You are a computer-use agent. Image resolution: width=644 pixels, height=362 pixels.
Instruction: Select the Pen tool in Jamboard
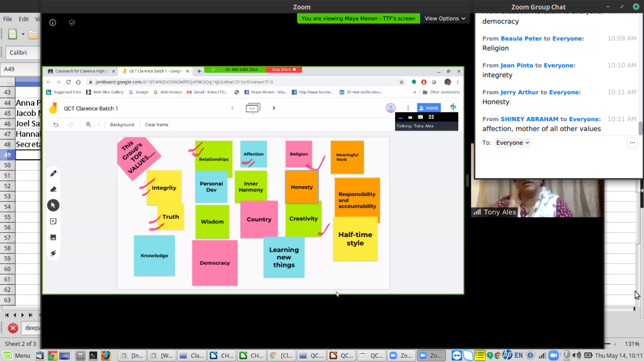click(x=53, y=173)
